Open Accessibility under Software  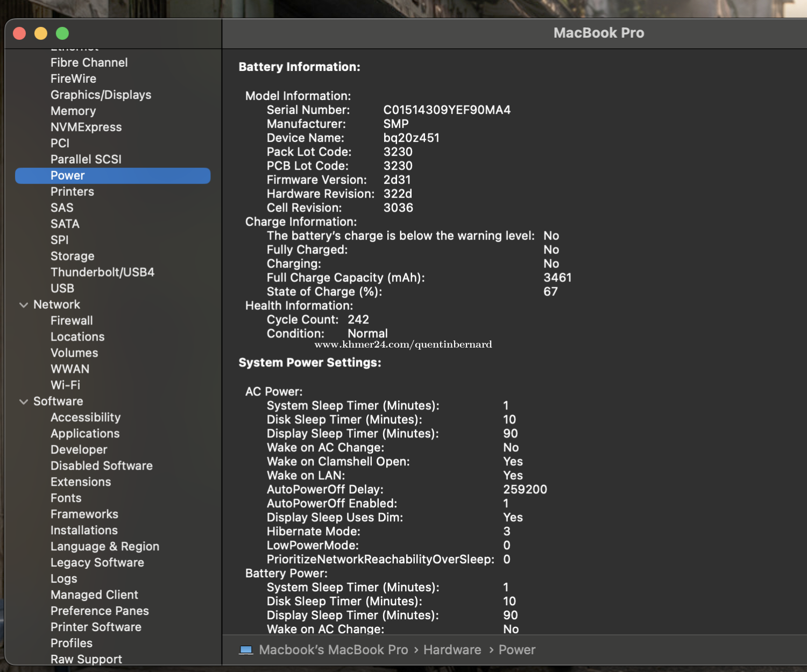tap(86, 418)
